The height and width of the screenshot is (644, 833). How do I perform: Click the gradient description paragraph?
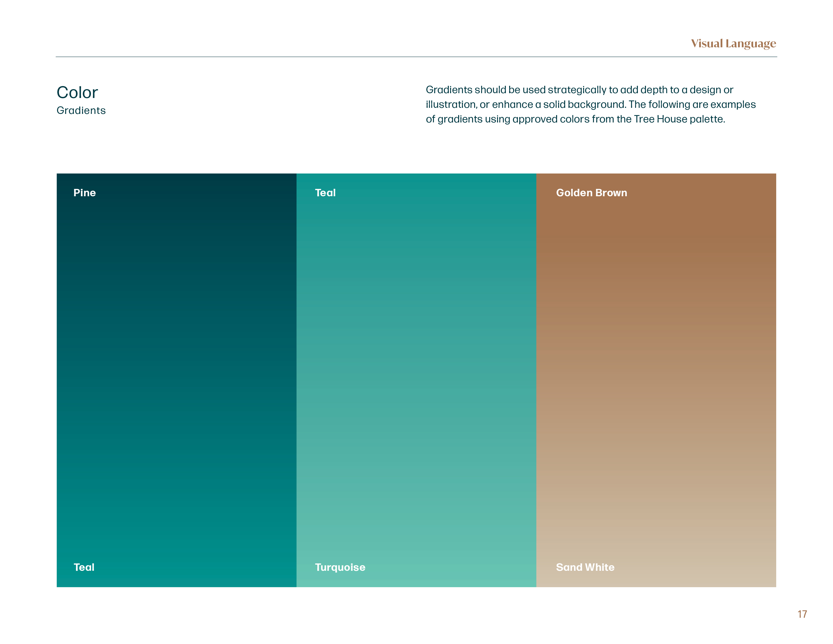[590, 104]
